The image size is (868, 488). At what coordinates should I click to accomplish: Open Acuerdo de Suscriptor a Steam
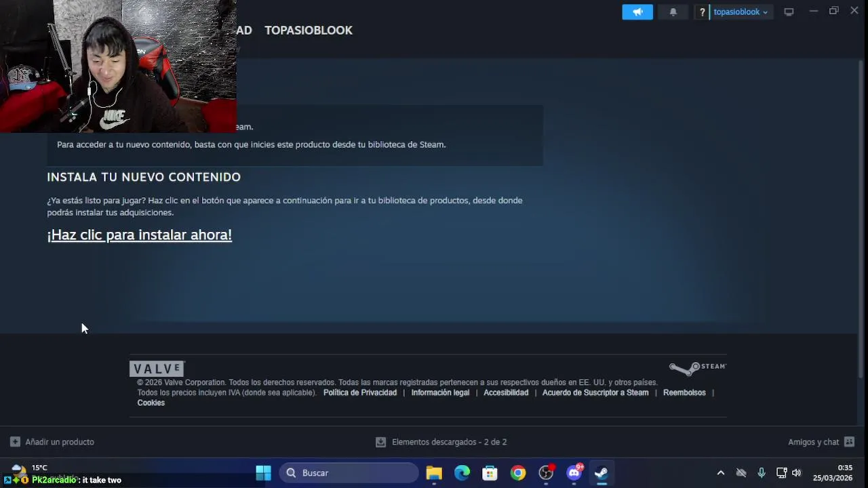595,392
